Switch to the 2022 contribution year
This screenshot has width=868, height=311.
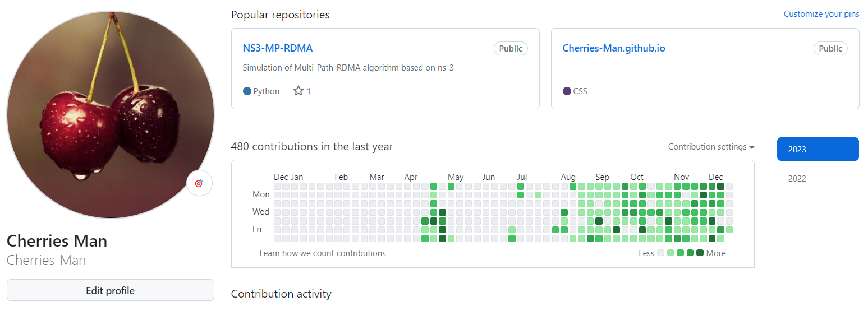pos(797,179)
